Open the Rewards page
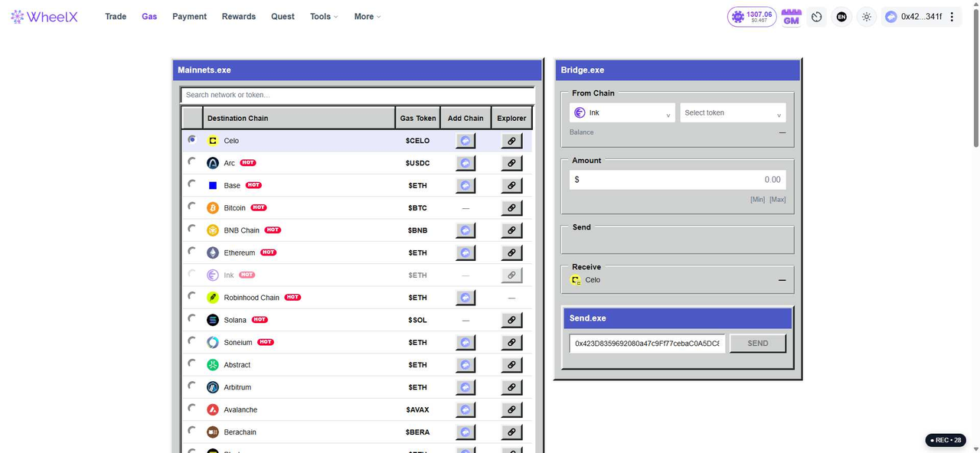 pyautogui.click(x=239, y=17)
